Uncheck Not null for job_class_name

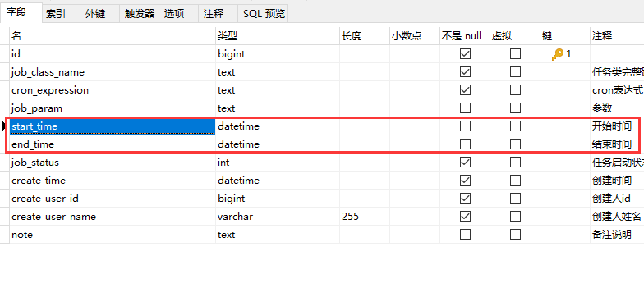coord(465,72)
